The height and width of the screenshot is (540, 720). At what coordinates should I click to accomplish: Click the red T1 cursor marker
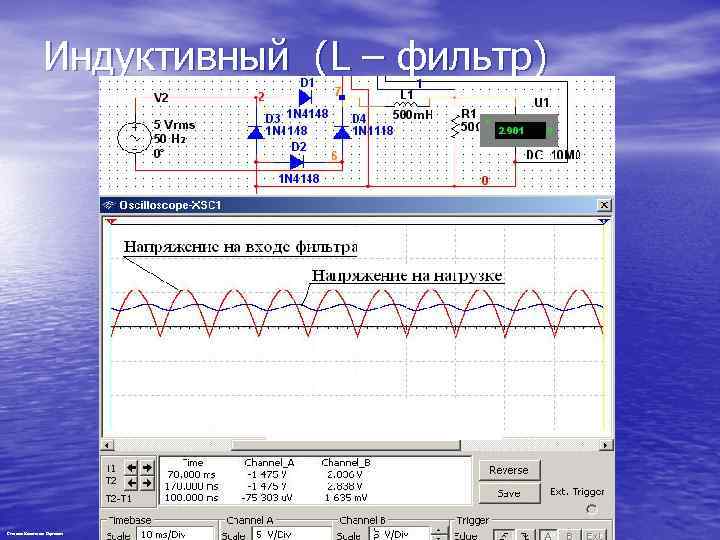(x=111, y=221)
